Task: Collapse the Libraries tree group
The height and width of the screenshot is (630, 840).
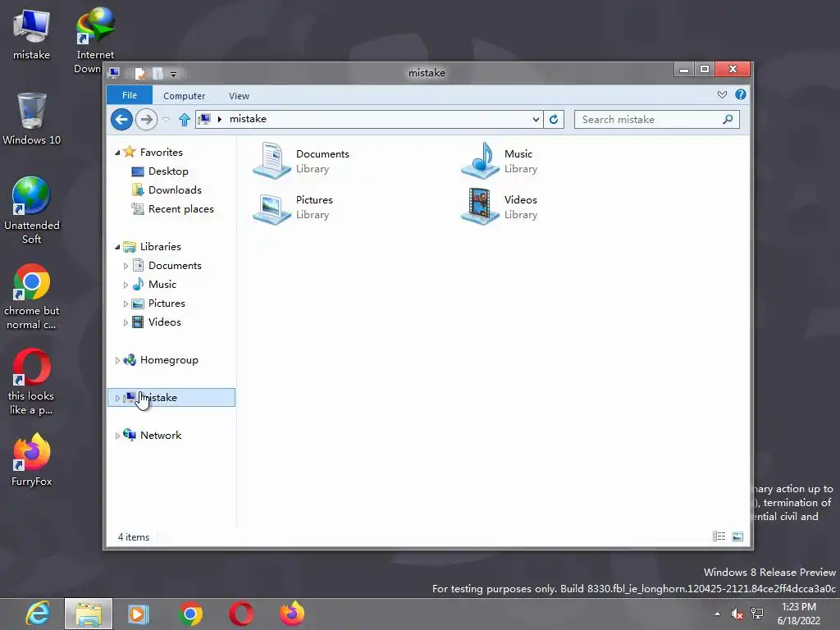Action: [117, 247]
